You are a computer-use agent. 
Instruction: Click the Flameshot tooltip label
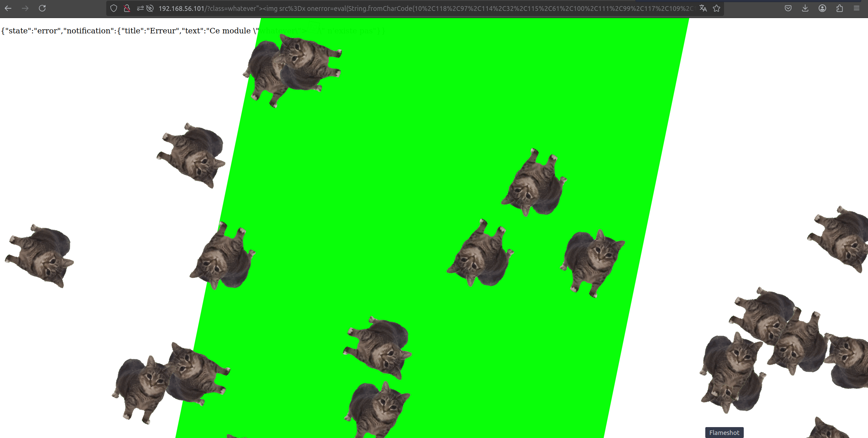point(724,433)
